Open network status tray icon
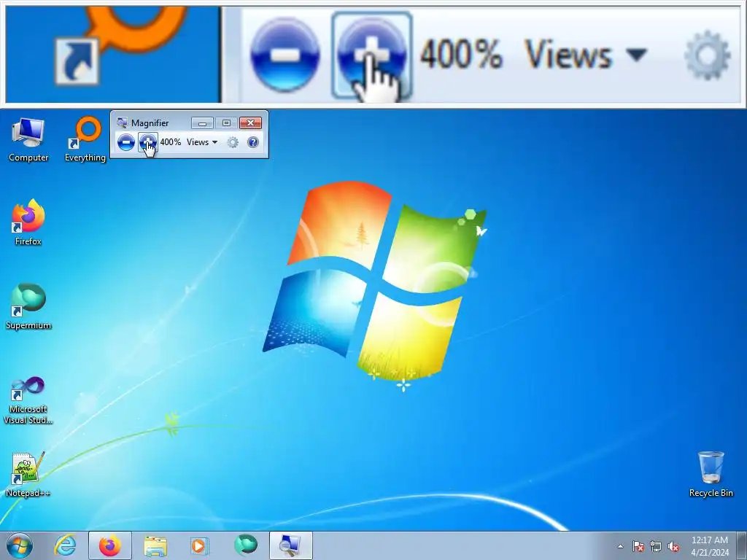The height and width of the screenshot is (560, 747). pos(656,546)
